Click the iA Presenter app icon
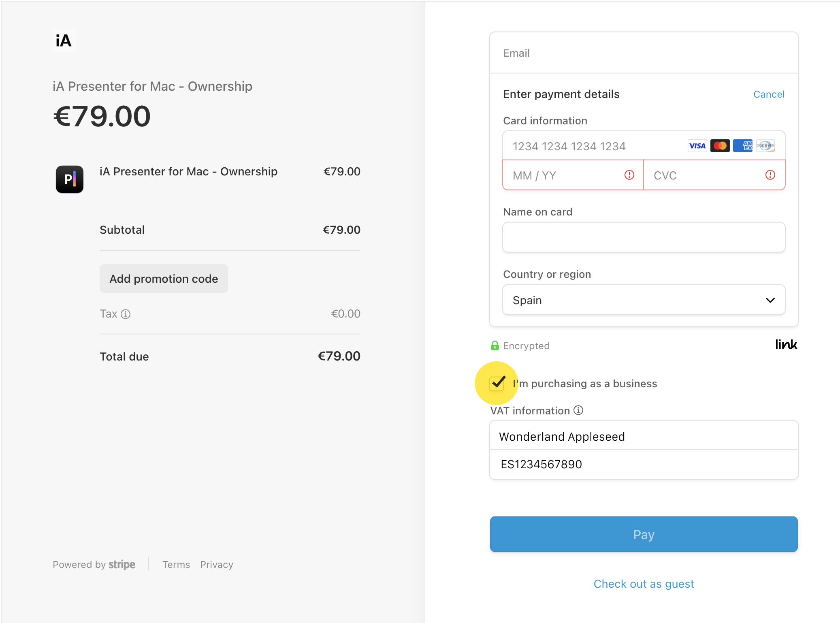Image resolution: width=840 pixels, height=623 pixels. click(69, 179)
